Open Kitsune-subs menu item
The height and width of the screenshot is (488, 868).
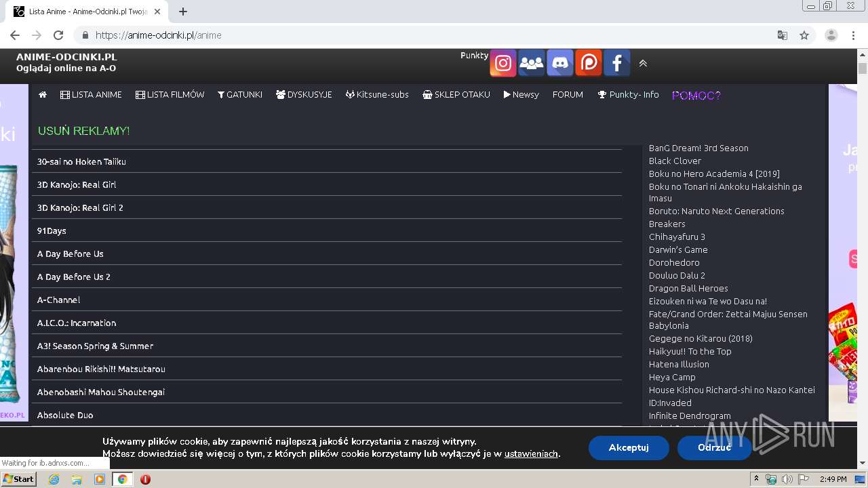377,95
